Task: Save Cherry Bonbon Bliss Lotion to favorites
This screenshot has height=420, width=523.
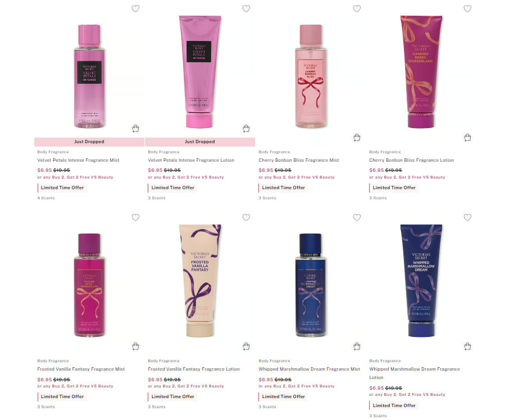Action: [467, 8]
